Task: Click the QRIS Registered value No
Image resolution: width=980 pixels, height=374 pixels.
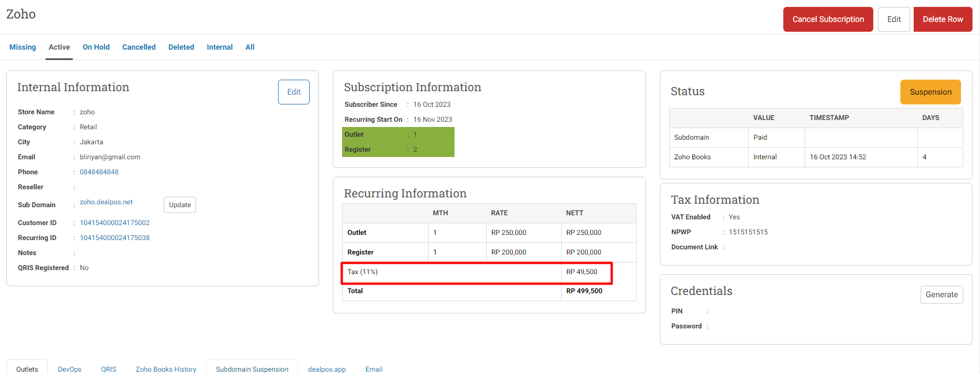Action: pos(84,268)
